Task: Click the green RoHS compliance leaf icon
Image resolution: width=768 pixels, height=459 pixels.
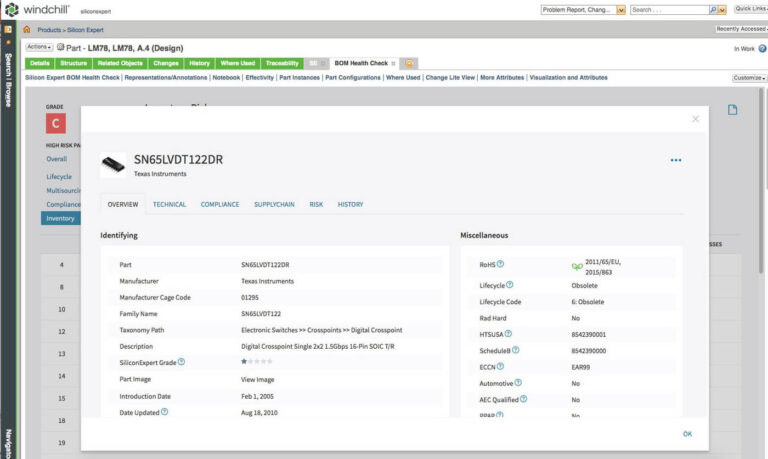Action: (x=577, y=266)
